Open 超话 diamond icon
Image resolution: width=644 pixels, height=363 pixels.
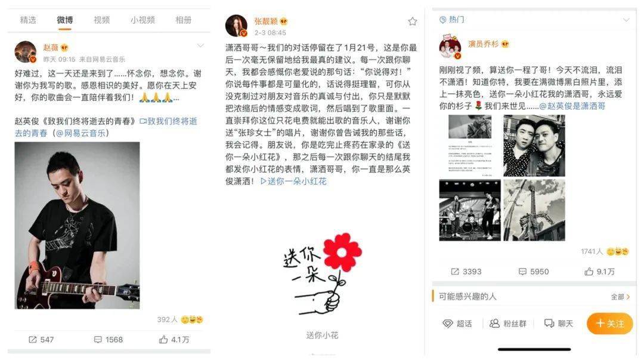(447, 324)
